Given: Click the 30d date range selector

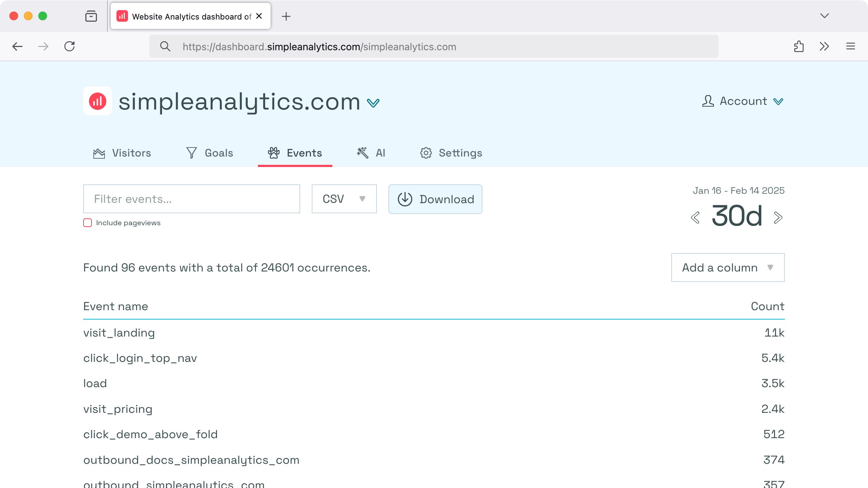Looking at the screenshot, I should [737, 216].
